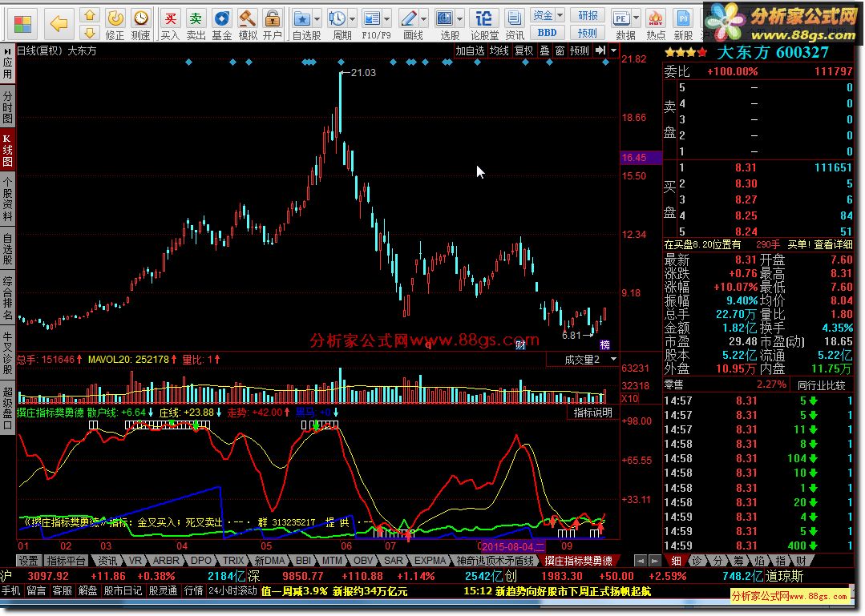Switch to K线图 in the left sidebar

8,150
